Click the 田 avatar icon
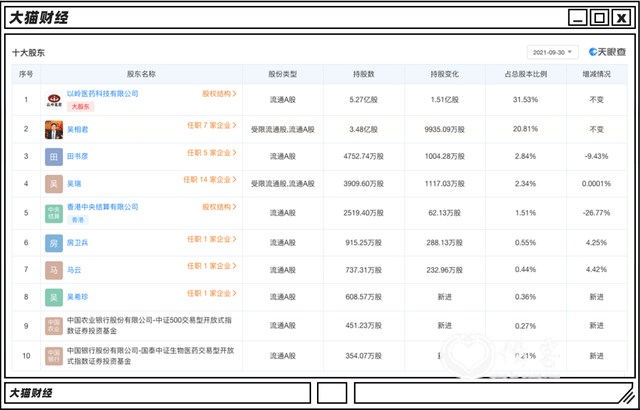 (54, 157)
